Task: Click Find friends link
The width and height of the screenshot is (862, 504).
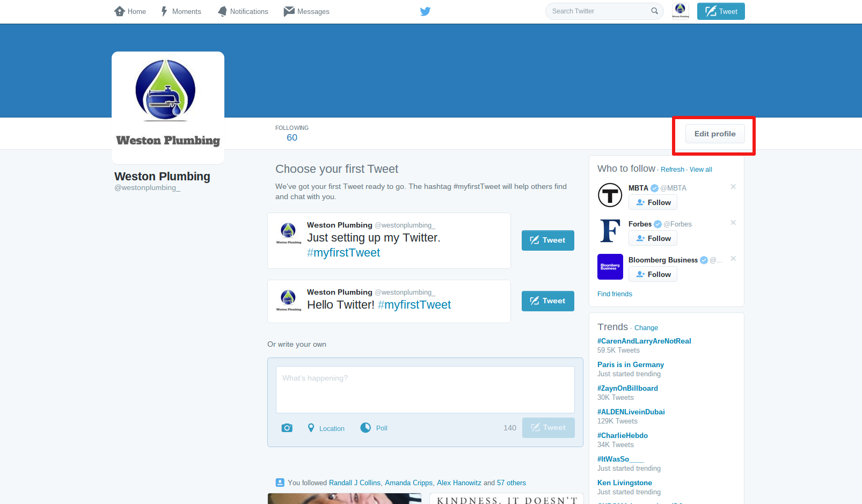Action: click(615, 294)
